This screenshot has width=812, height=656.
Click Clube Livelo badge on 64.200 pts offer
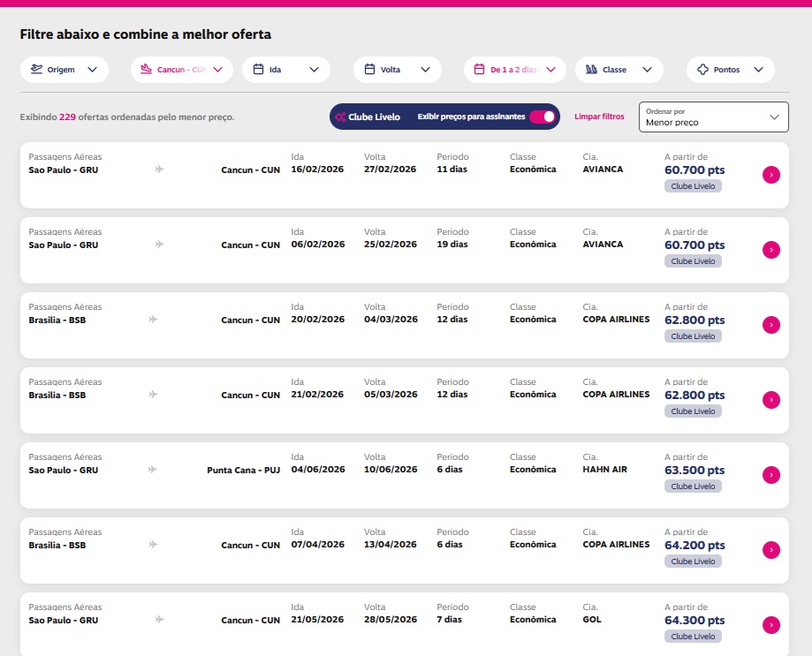point(693,562)
